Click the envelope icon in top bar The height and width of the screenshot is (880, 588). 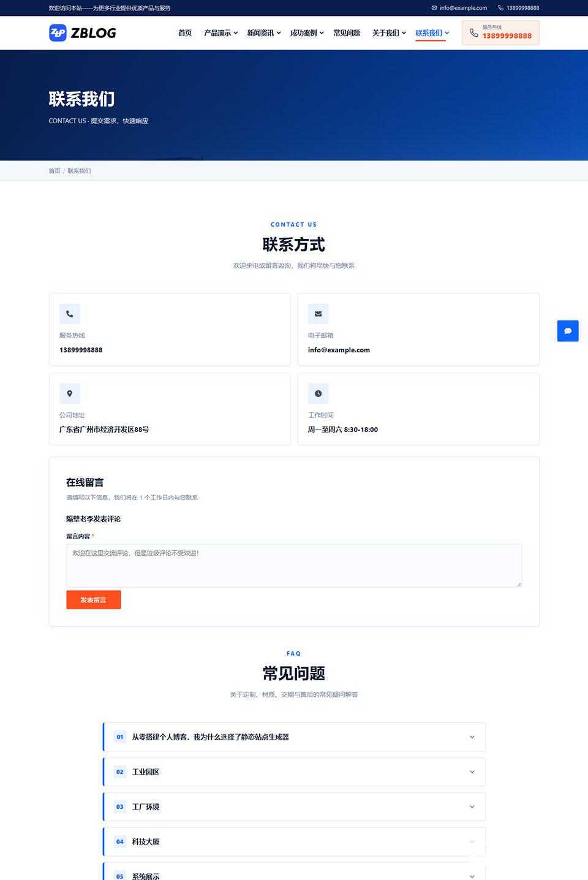434,8
